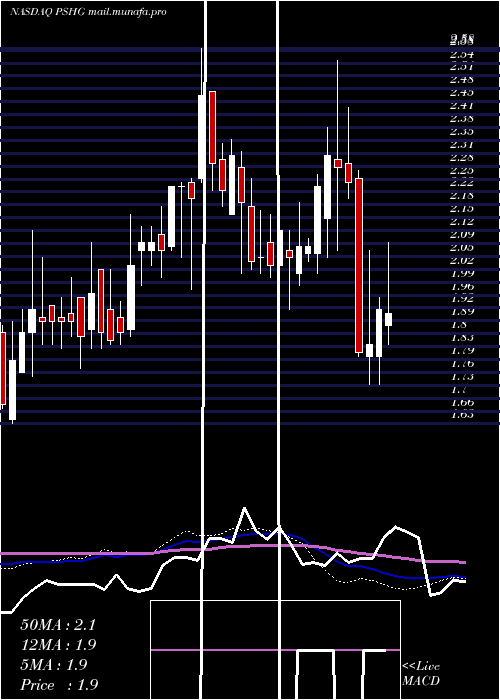Select the 1.83 price axis label
The width and height of the screenshot is (500, 700).
pos(462,338)
